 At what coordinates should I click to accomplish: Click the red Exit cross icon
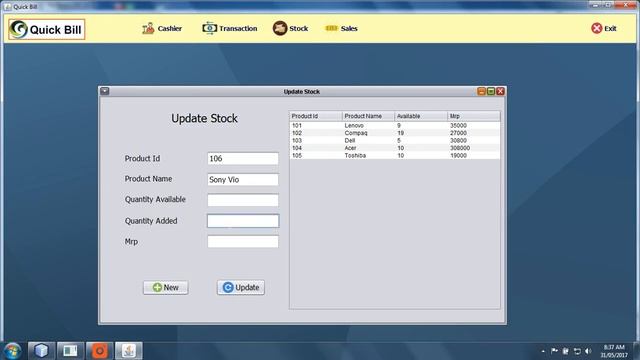(x=596, y=28)
